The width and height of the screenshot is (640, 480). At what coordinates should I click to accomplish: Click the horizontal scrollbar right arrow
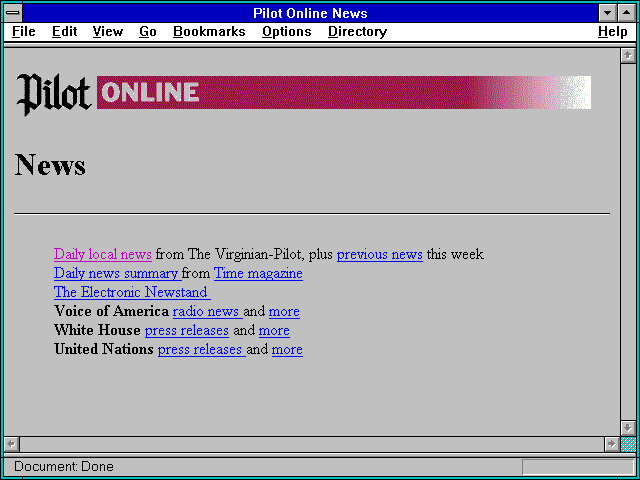tap(611, 444)
